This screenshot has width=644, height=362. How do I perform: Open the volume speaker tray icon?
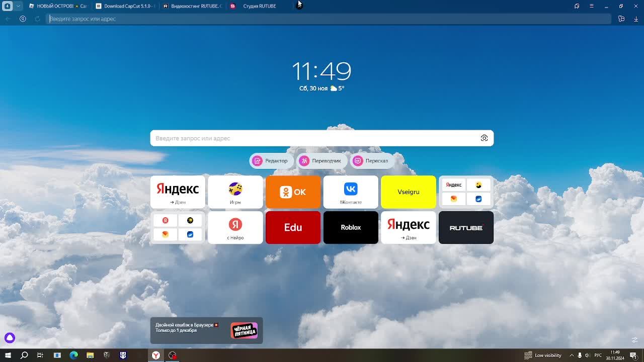click(x=587, y=355)
